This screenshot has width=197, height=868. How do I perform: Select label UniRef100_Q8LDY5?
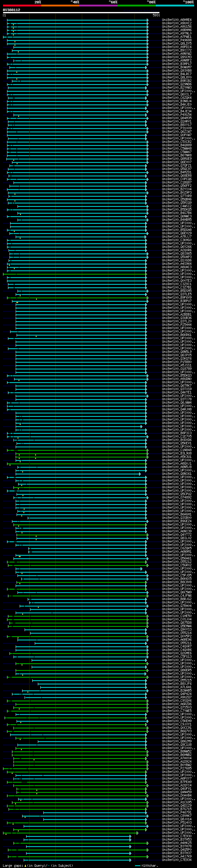click(x=177, y=43)
